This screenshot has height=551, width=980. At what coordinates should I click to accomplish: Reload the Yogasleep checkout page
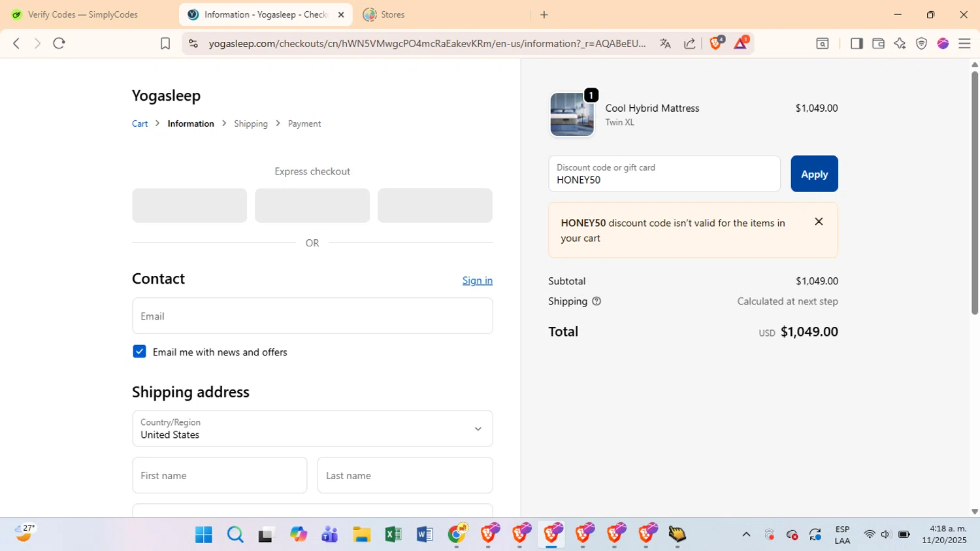point(59,43)
